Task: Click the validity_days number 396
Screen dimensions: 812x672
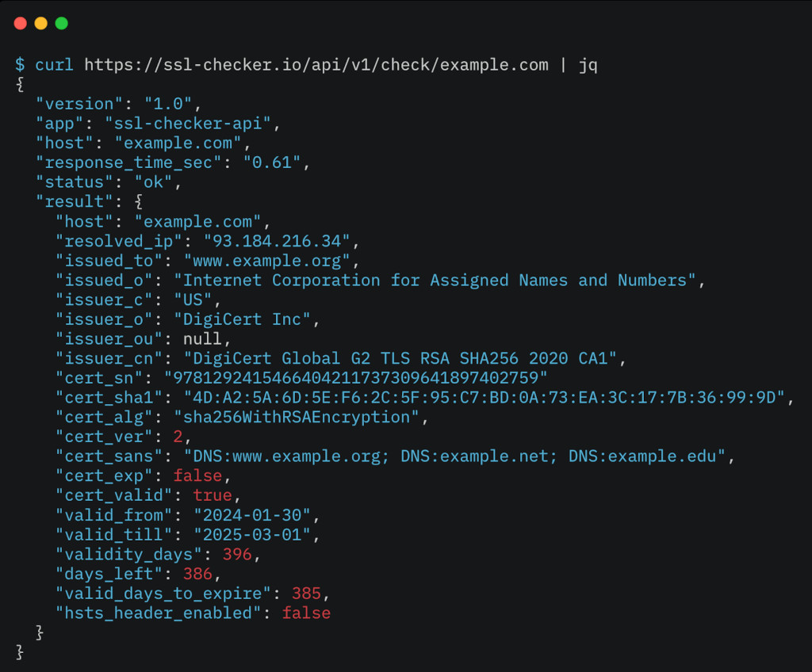Action: 237,554
